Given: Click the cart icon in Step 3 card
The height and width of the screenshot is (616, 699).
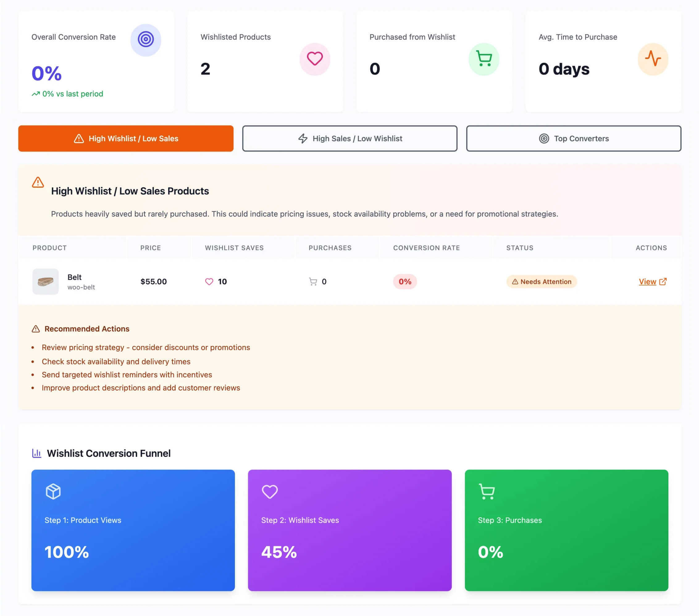Looking at the screenshot, I should pyautogui.click(x=487, y=492).
